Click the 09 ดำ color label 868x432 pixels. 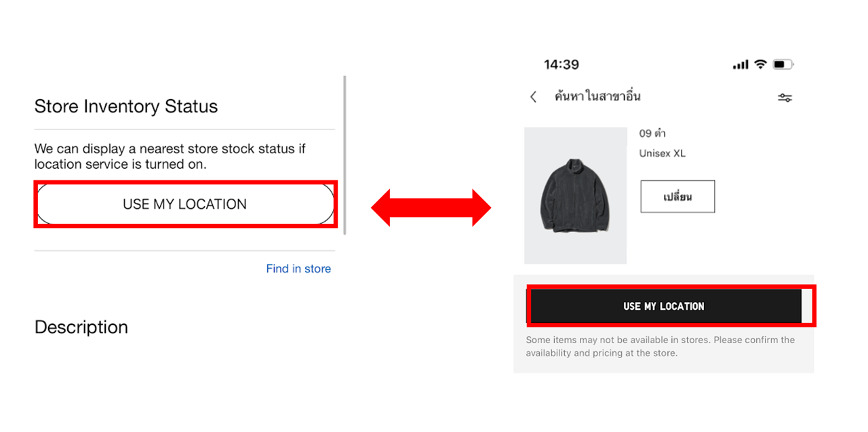(x=652, y=134)
